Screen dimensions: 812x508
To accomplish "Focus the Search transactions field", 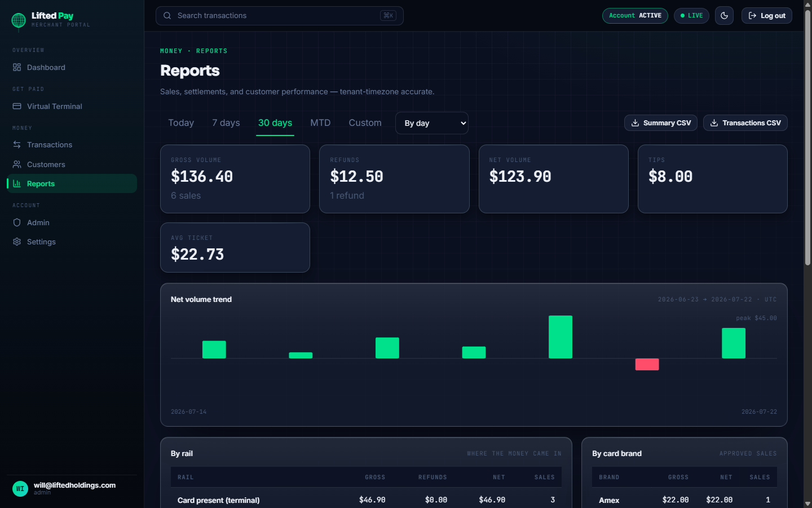I will (x=280, y=16).
